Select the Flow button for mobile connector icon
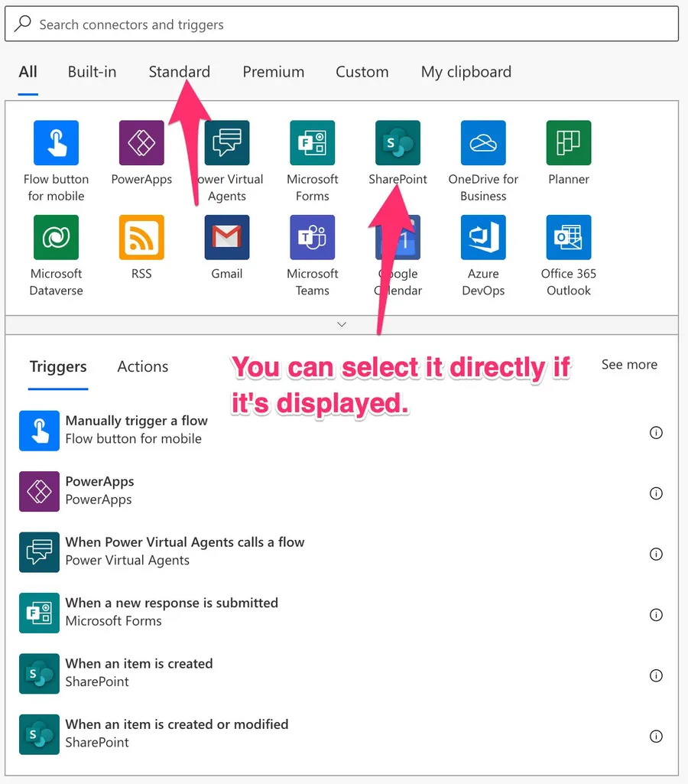Image resolution: width=688 pixels, height=784 pixels. [56, 143]
